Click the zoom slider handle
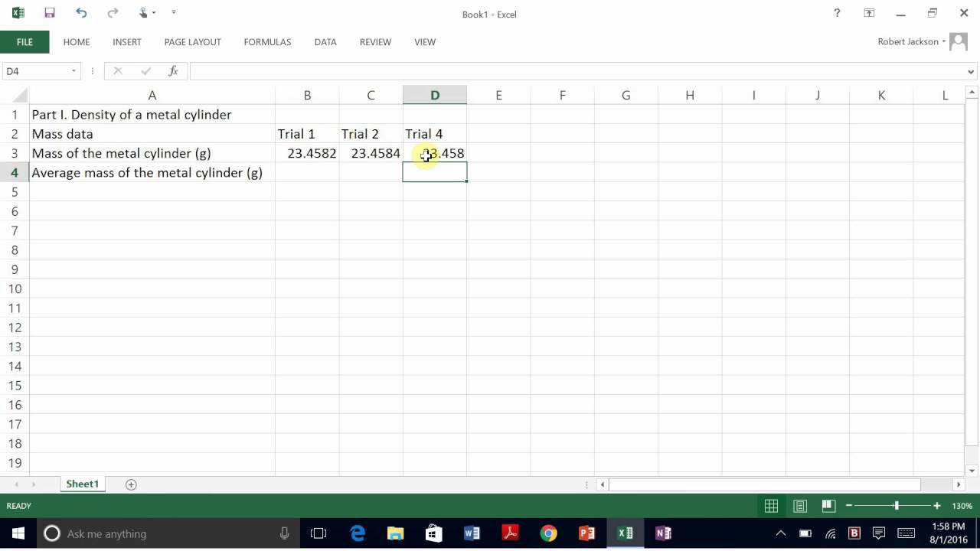Screen dimensions: 980x551 (896, 506)
